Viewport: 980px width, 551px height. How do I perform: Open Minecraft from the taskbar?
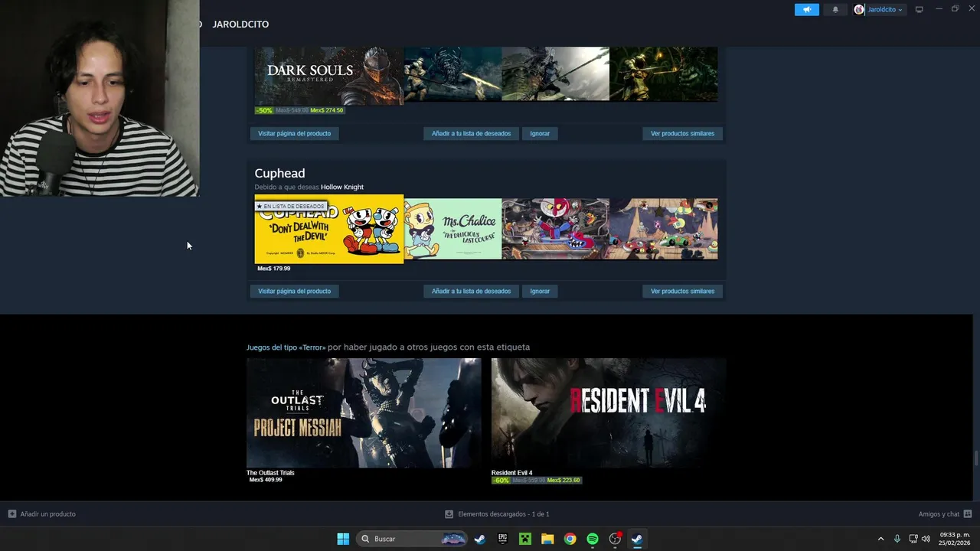point(524,539)
